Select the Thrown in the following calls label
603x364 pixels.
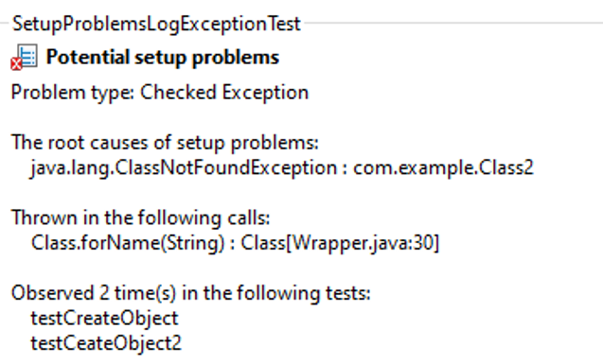click(x=141, y=217)
